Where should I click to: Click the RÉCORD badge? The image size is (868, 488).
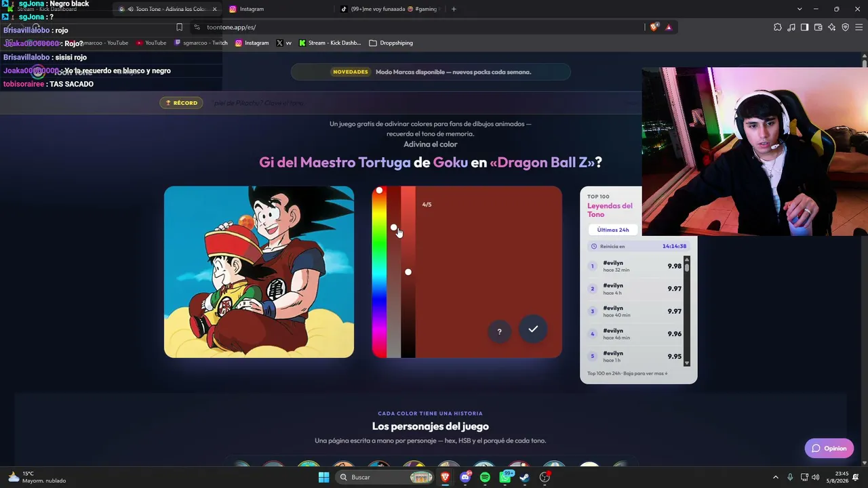pyautogui.click(x=181, y=103)
